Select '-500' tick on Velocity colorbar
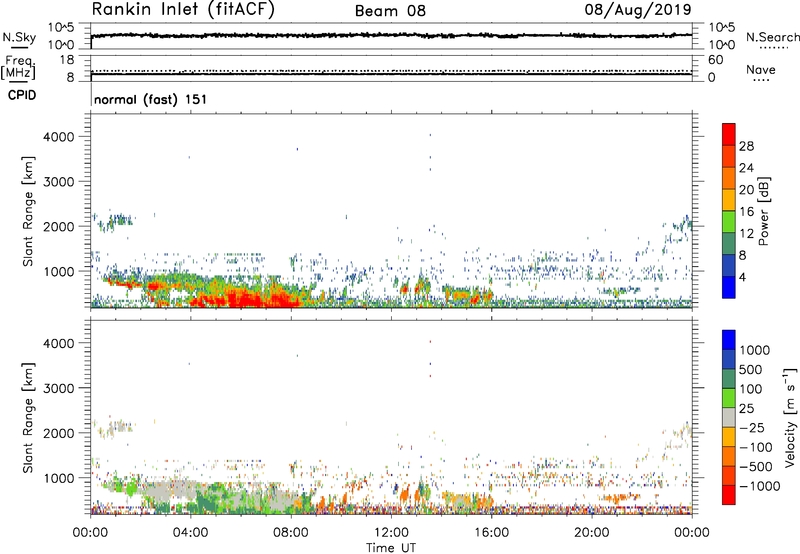This screenshot has width=800, height=554. click(x=756, y=467)
